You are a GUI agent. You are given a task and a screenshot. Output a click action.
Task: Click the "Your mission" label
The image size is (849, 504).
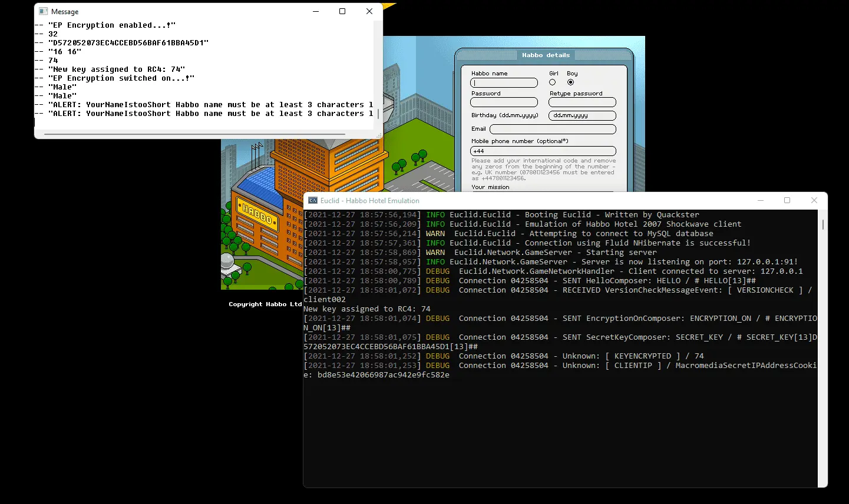tap(490, 187)
